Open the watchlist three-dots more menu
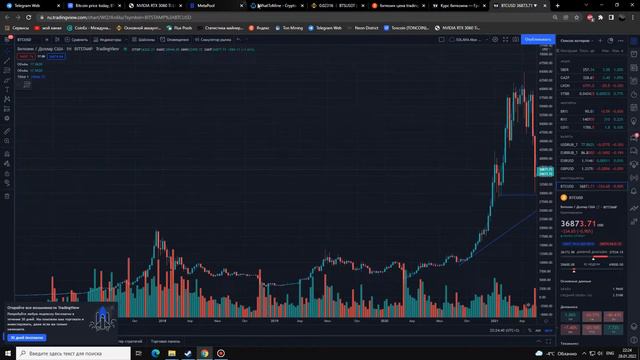The image size is (640, 360). pos(620,41)
